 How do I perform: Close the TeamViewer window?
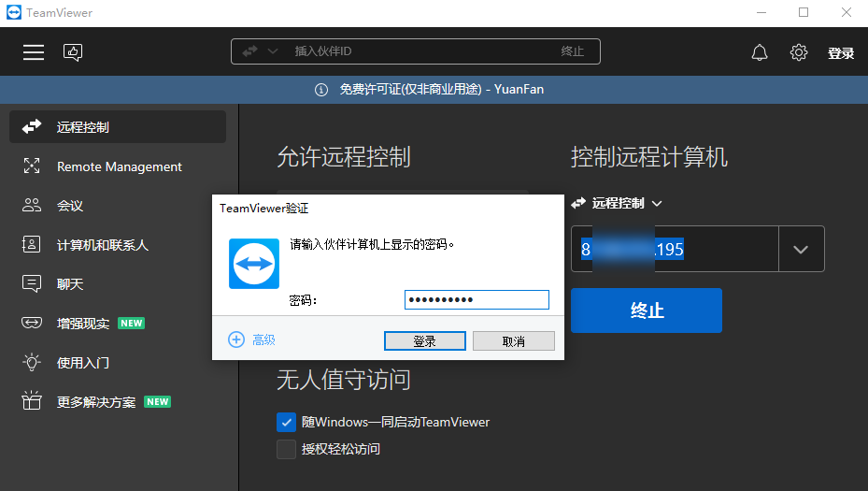[x=847, y=12]
